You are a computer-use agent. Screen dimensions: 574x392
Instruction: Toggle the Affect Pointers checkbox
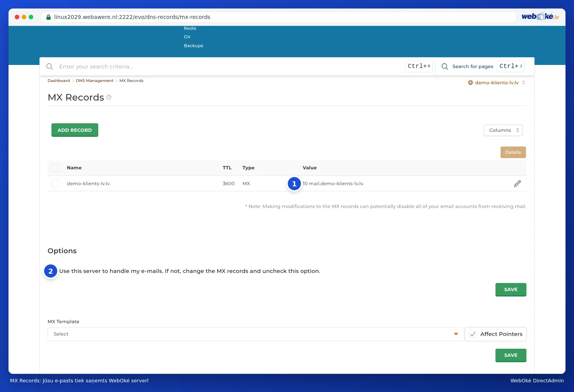473,334
